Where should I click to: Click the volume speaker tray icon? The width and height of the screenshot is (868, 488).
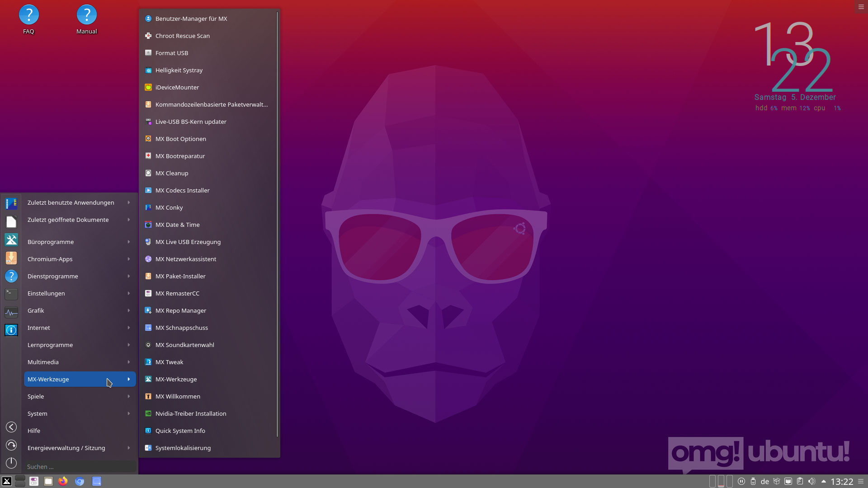[811, 481]
